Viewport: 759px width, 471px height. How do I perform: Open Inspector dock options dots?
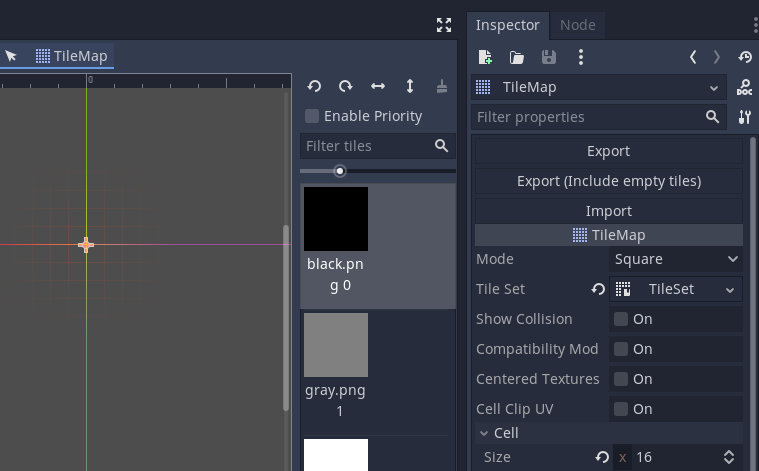pyautogui.click(x=755, y=25)
